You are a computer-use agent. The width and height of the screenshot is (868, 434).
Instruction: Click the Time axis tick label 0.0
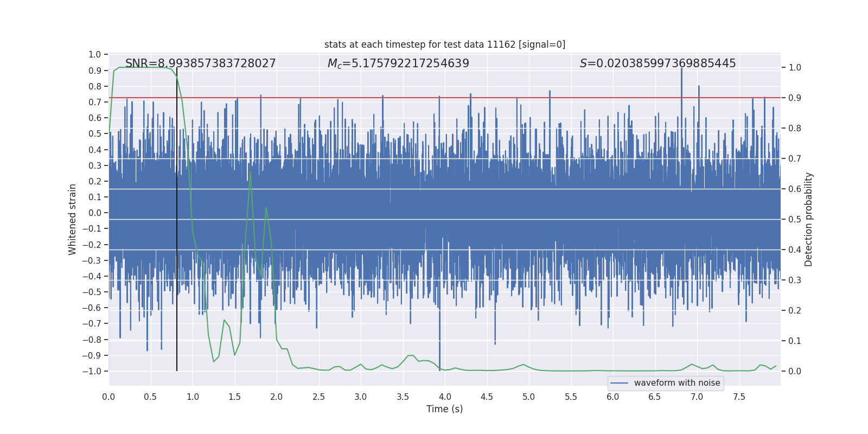point(108,397)
